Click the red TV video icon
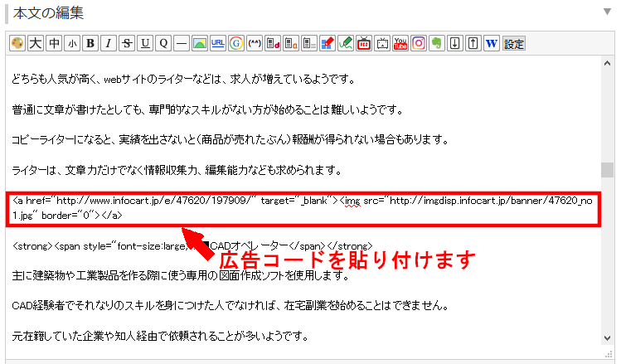This screenshot has width=621, height=364. 364,43
